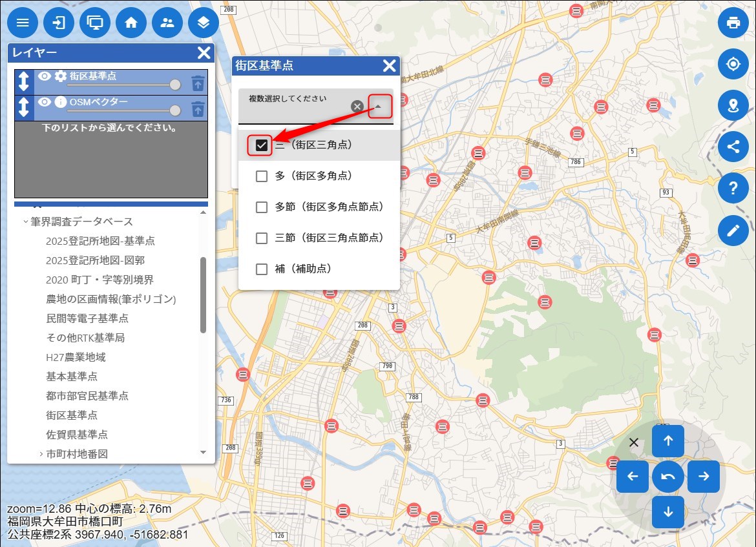756x547 pixels.
Task: Check the 多（街区多角点） option
Action: coord(262,176)
